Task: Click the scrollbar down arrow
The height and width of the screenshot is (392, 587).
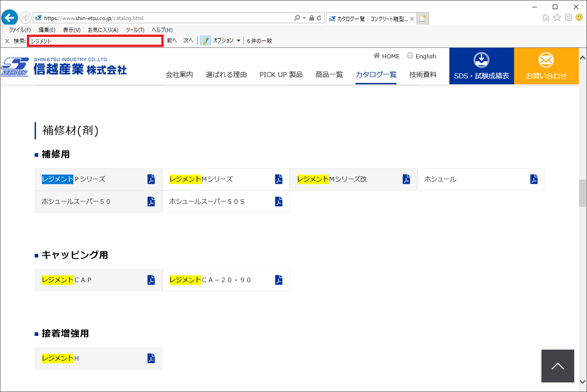Action: [582, 382]
